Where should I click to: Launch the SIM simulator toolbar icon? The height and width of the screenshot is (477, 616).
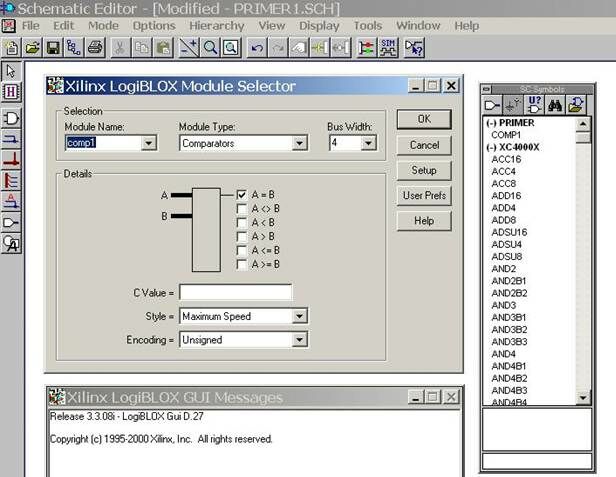(x=388, y=48)
